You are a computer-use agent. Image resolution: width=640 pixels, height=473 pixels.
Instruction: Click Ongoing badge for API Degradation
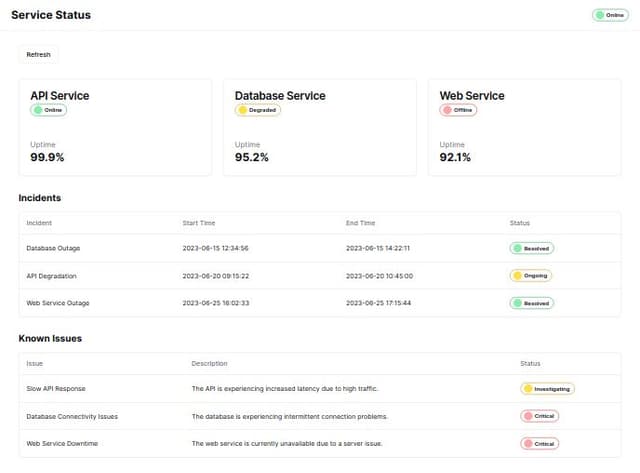[530, 275]
